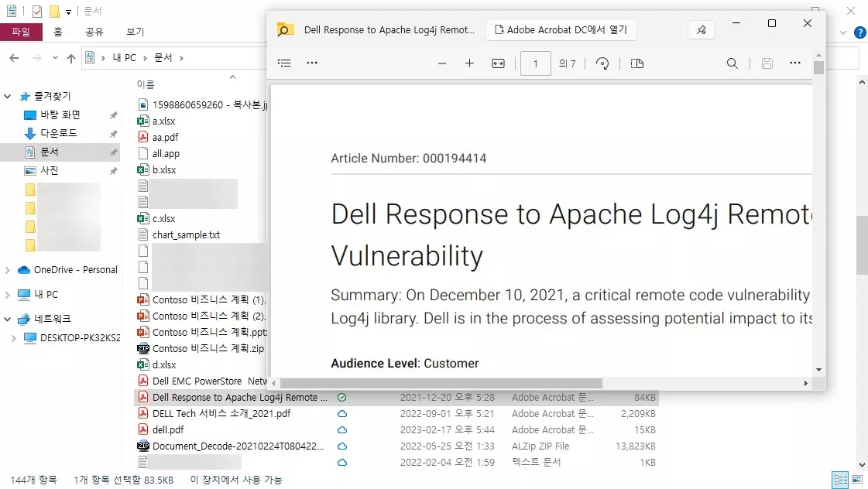Select the all.app file
Screen dimensions: 868x489
tap(166, 154)
